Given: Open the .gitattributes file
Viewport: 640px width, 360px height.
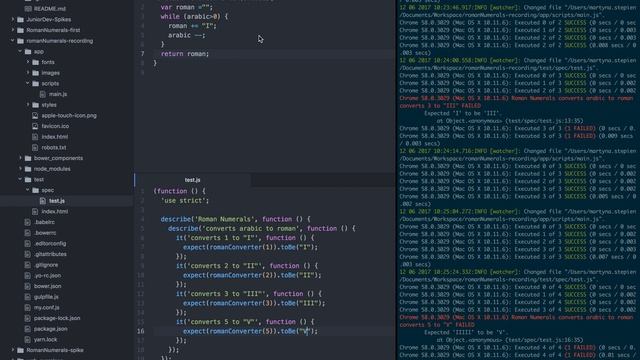Looking at the screenshot, I should (50, 254).
